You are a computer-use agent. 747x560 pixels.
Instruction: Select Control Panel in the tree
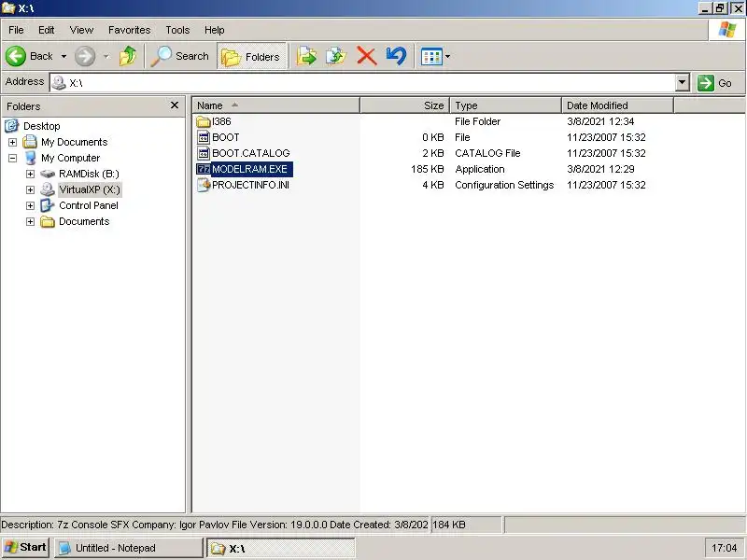pyautogui.click(x=88, y=205)
